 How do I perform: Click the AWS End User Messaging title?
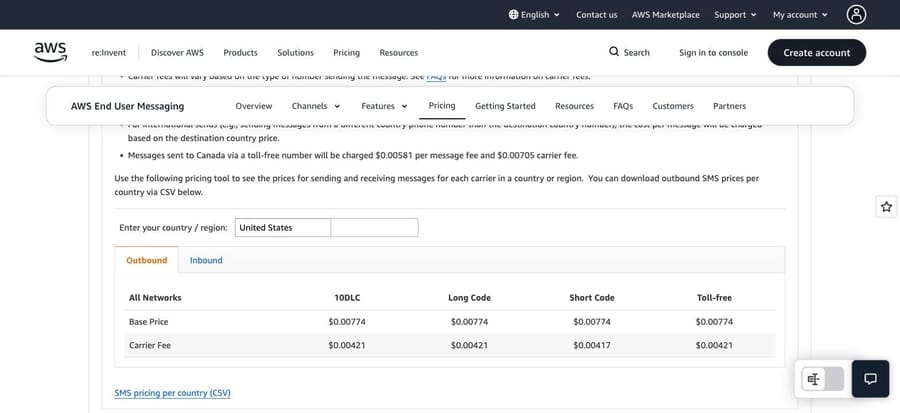[x=127, y=106]
